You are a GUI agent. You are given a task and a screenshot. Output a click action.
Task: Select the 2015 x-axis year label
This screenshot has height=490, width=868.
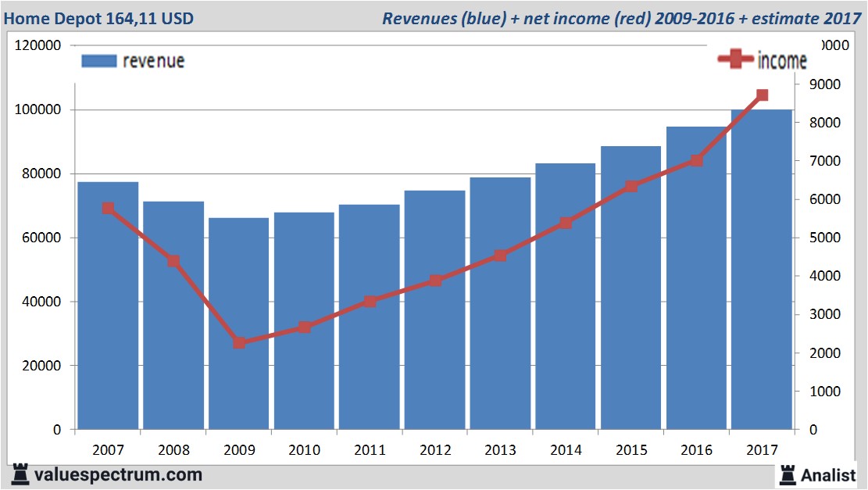pos(631,449)
